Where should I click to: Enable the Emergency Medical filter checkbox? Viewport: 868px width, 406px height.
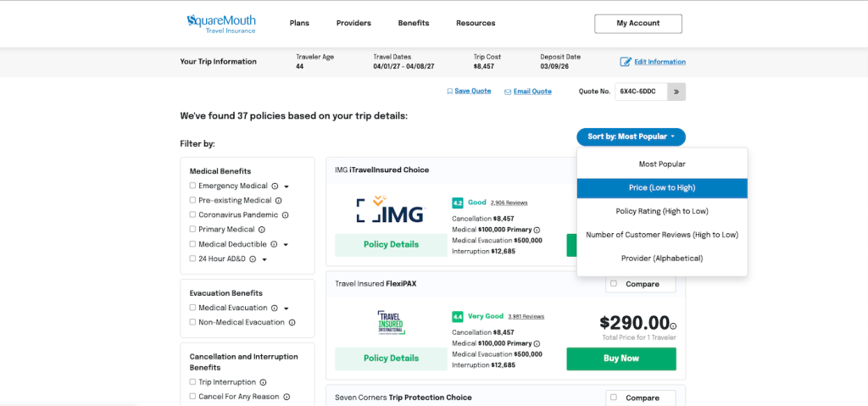pos(192,186)
